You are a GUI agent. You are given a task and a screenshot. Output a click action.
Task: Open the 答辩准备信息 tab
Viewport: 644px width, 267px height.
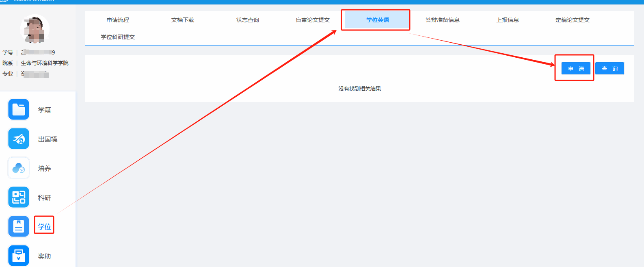coord(443,20)
